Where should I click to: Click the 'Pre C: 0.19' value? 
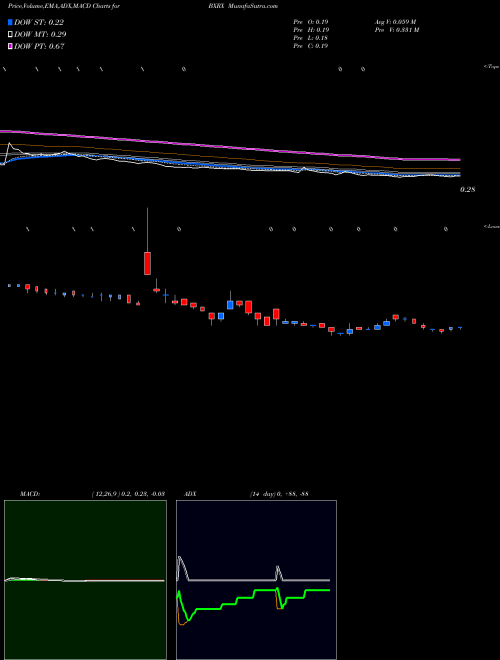tap(311, 46)
